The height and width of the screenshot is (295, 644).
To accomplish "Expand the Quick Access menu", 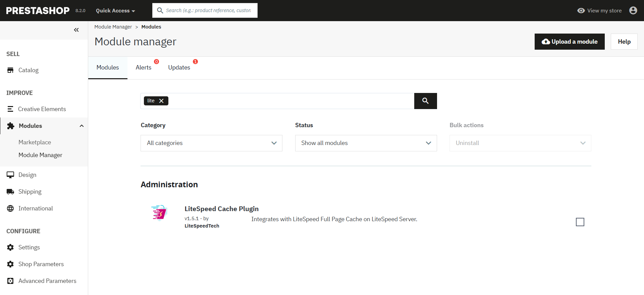I will (x=115, y=11).
